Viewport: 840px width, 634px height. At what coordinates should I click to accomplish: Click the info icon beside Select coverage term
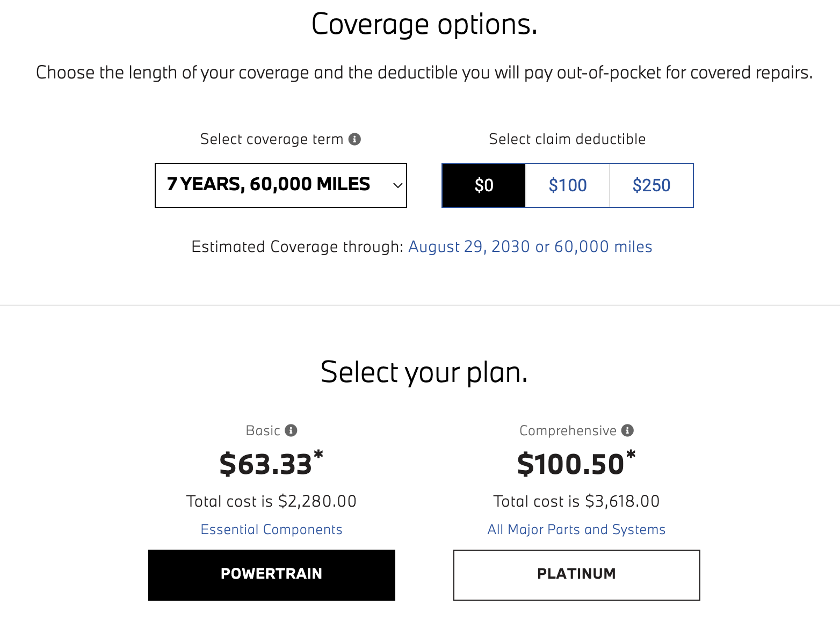354,139
